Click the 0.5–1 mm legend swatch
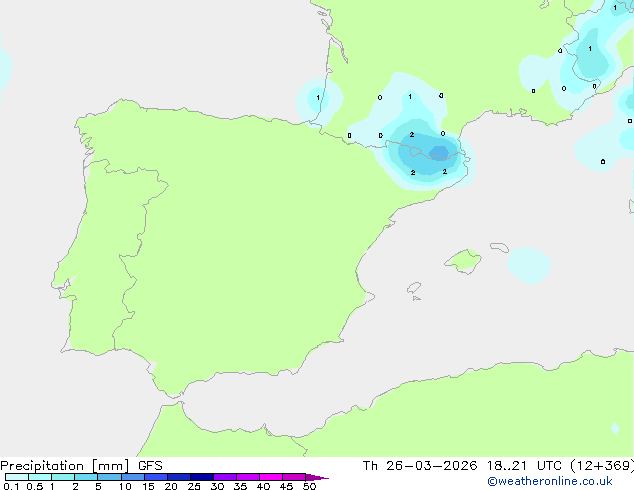 point(40,477)
